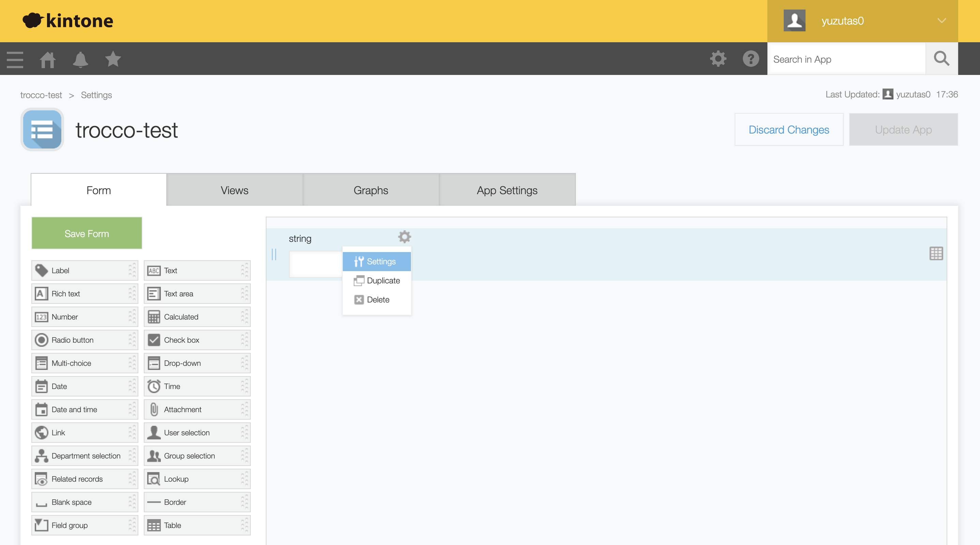
Task: Expand the yuzutas0 user dropdown
Action: tap(941, 21)
